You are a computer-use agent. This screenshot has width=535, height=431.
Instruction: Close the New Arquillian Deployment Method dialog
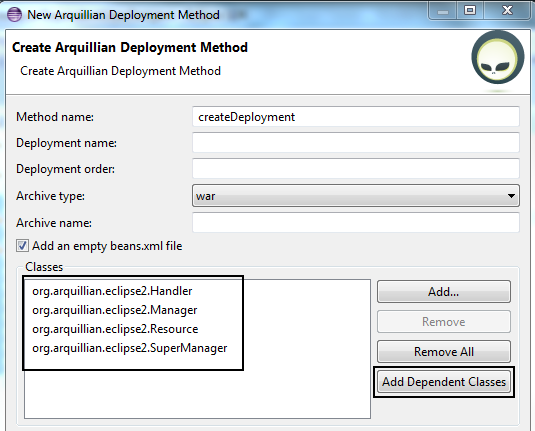point(507,11)
